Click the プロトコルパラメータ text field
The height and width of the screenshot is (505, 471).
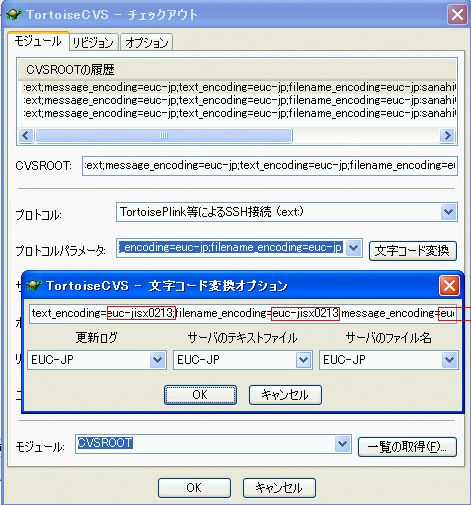[231, 248]
